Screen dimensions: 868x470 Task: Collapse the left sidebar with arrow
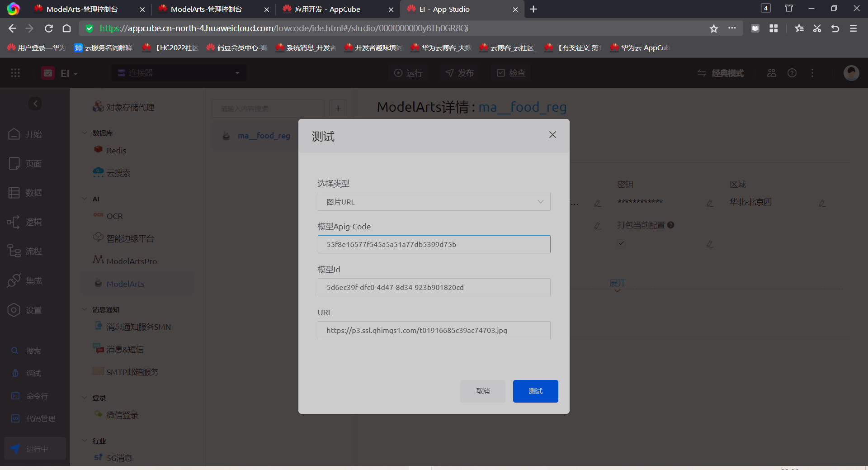click(35, 104)
